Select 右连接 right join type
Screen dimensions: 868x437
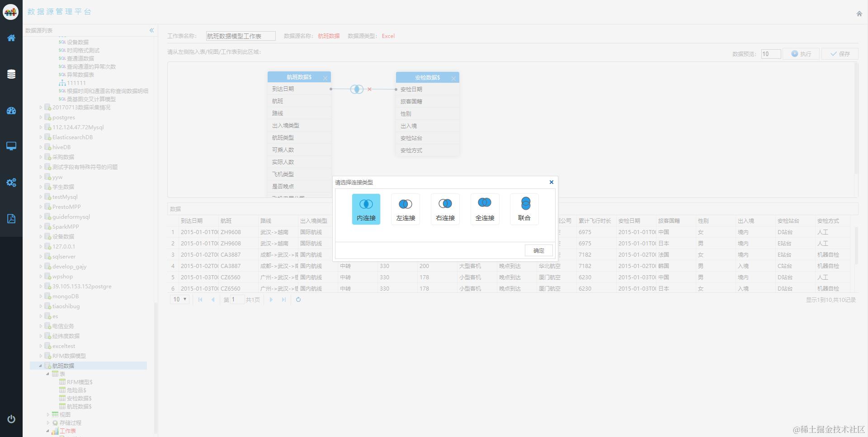(445, 209)
